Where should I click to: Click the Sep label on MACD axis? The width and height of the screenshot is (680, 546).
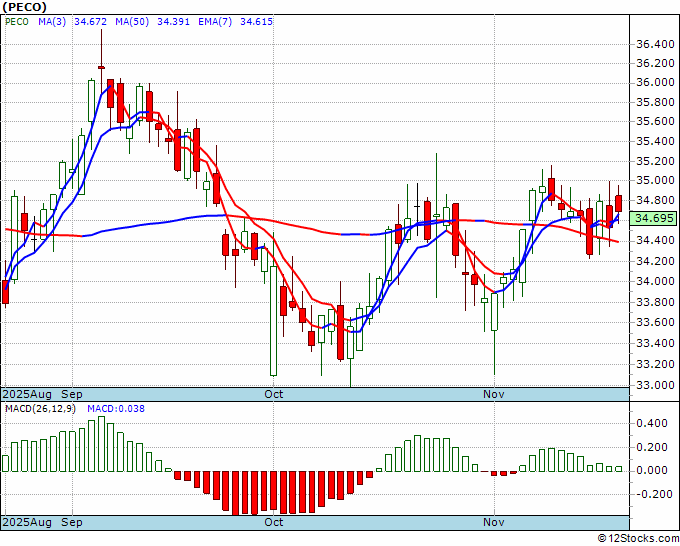[72, 522]
